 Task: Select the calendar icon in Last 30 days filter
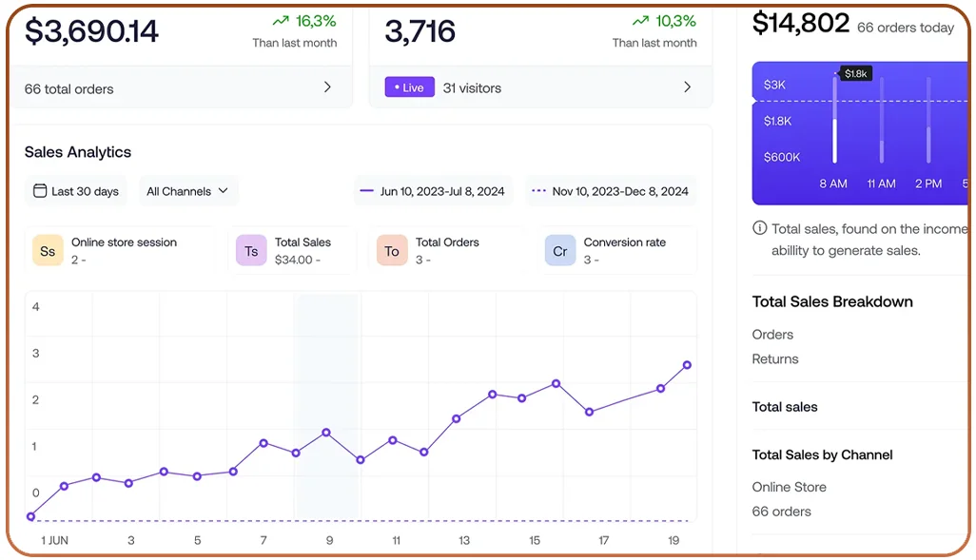pyautogui.click(x=39, y=191)
